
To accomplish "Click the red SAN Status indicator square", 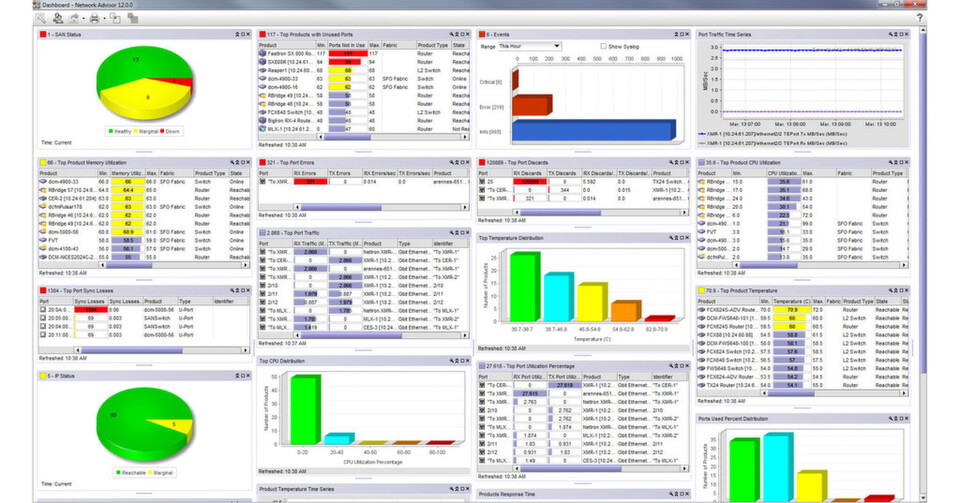I will click(x=43, y=34).
